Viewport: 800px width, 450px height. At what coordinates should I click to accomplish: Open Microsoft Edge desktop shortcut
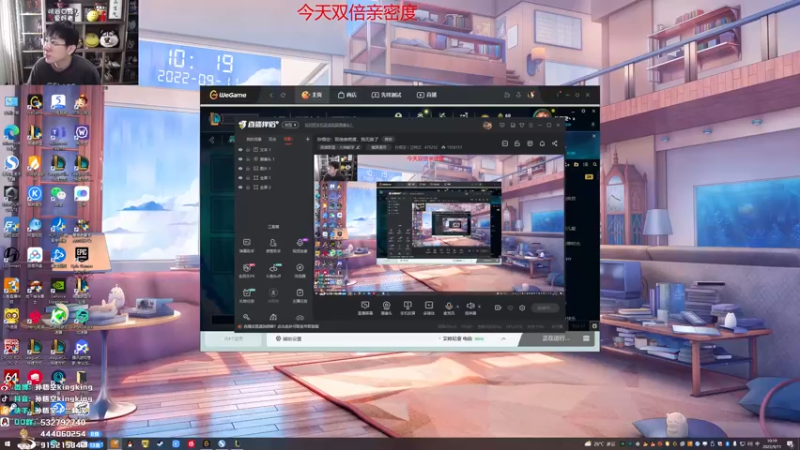[11, 135]
